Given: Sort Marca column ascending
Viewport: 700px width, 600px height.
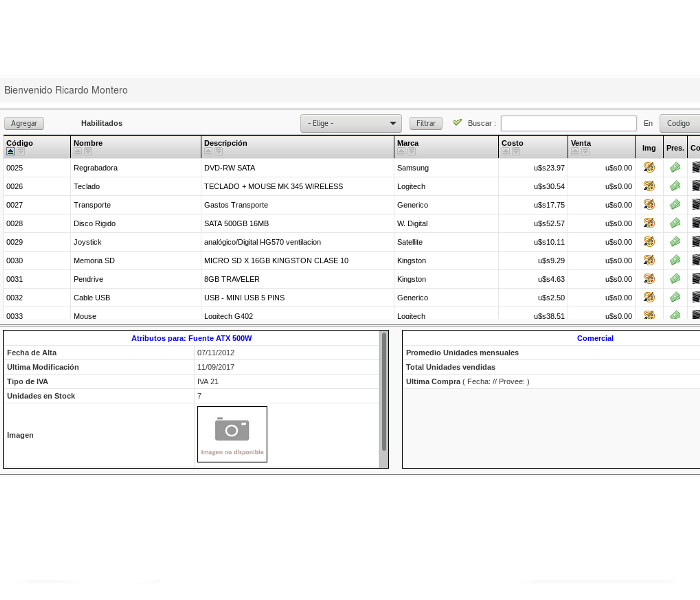Looking at the screenshot, I should 401,152.
